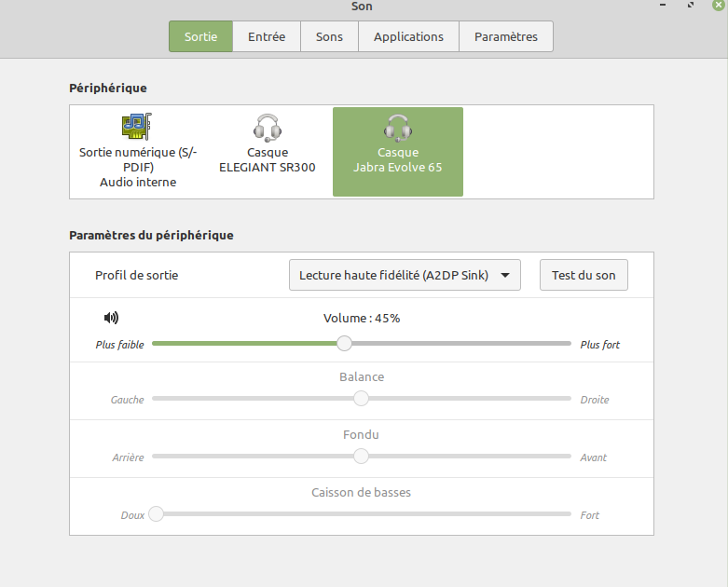Choose the Casque ELEGIANT SR300 headset
The image size is (728, 587).
point(267,151)
